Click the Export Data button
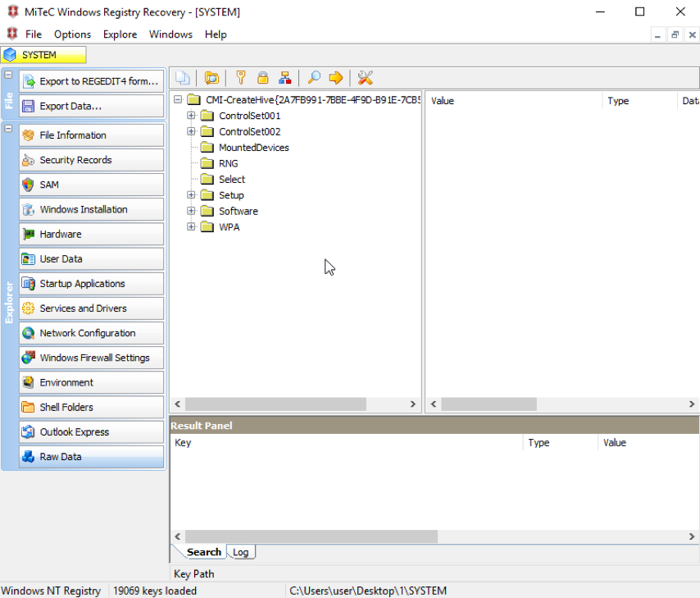 [92, 106]
